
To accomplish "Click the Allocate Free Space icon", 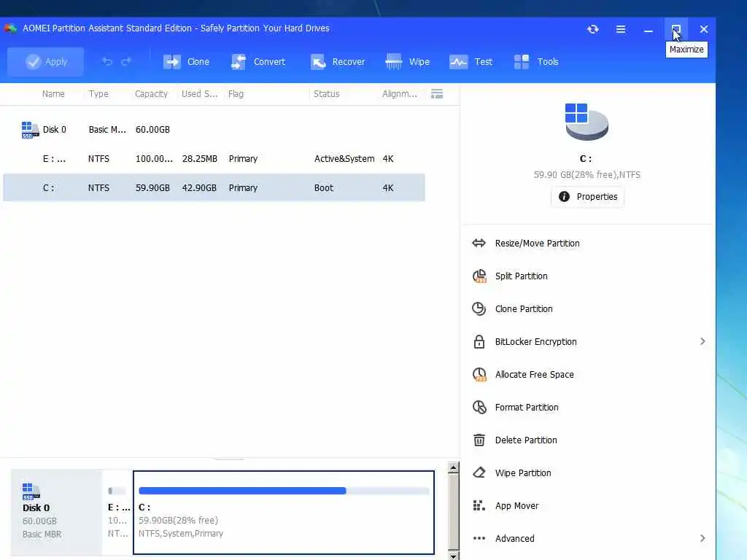I will [x=479, y=375].
